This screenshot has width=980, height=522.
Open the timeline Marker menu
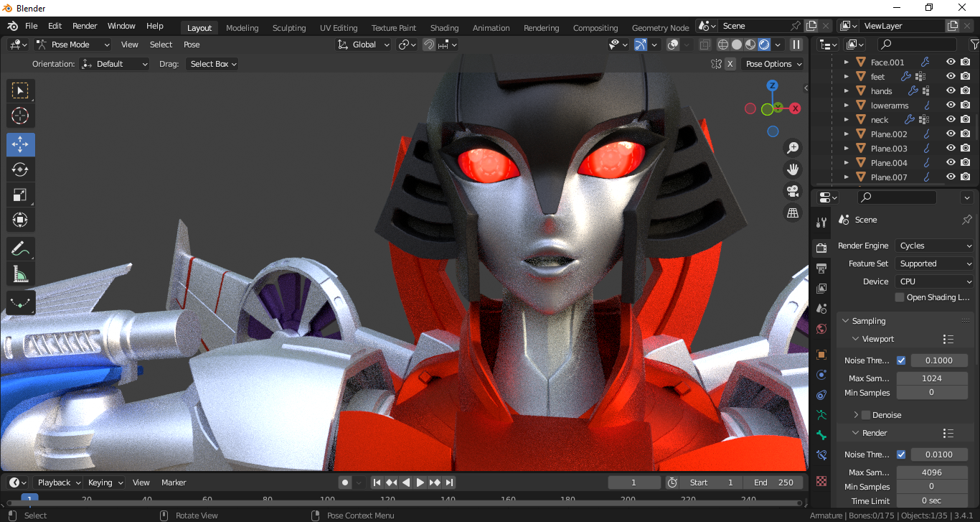(174, 483)
